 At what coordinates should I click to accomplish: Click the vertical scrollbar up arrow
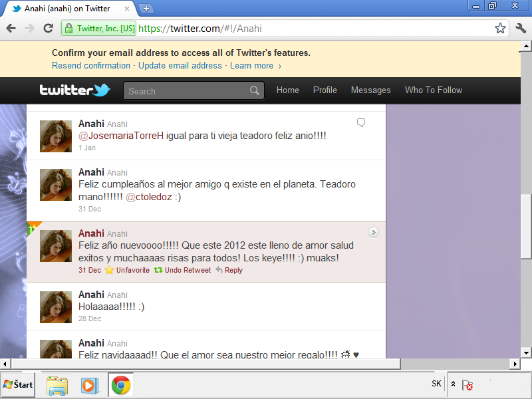(526, 46)
